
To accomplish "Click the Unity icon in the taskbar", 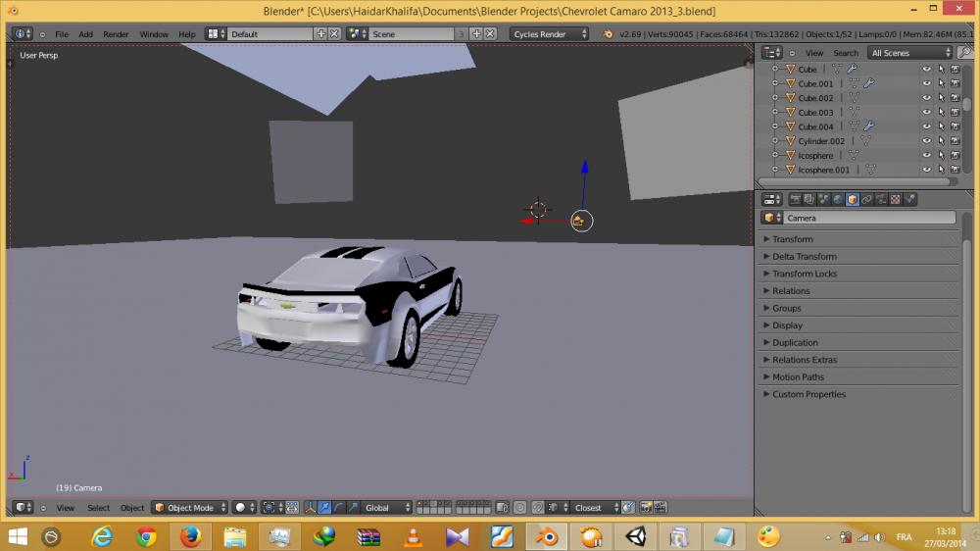I will click(x=634, y=536).
